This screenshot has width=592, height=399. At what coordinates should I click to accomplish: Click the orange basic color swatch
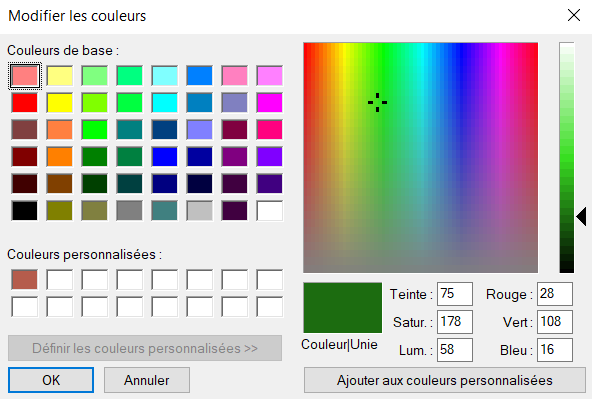[x=60, y=157]
